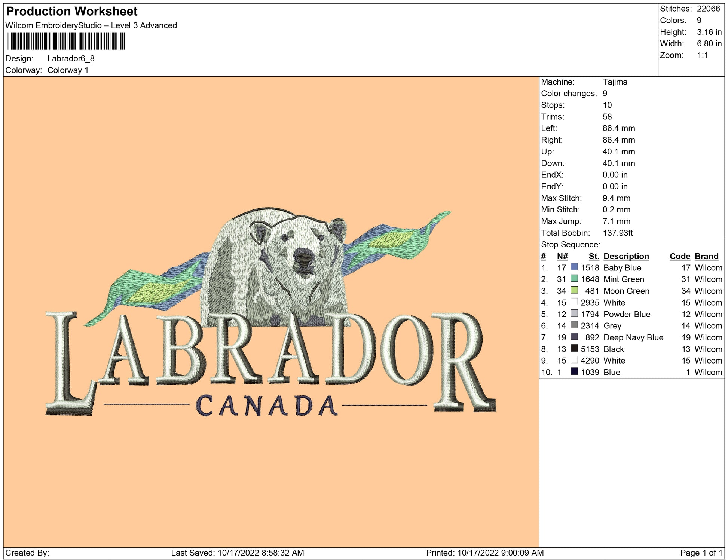Click the Brand column header

point(706,256)
